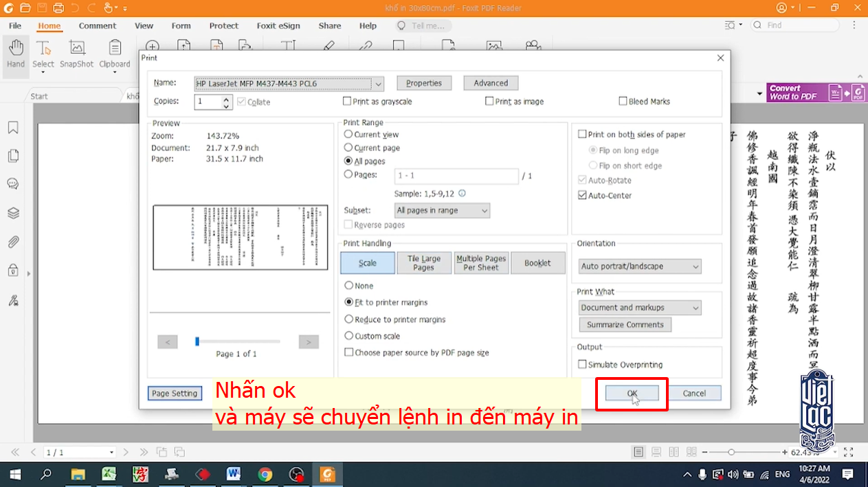Select the Hand tool

pos(16,54)
